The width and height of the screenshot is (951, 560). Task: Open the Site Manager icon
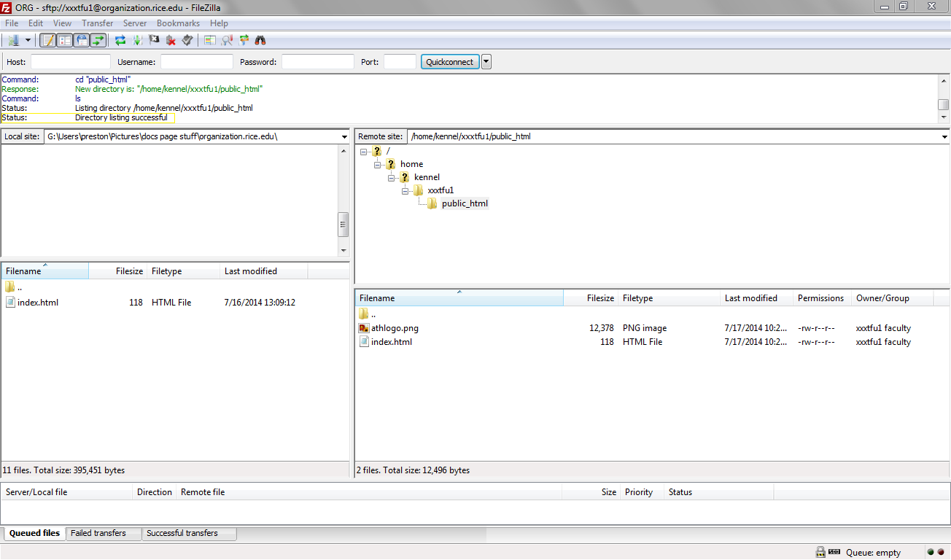tap(12, 40)
